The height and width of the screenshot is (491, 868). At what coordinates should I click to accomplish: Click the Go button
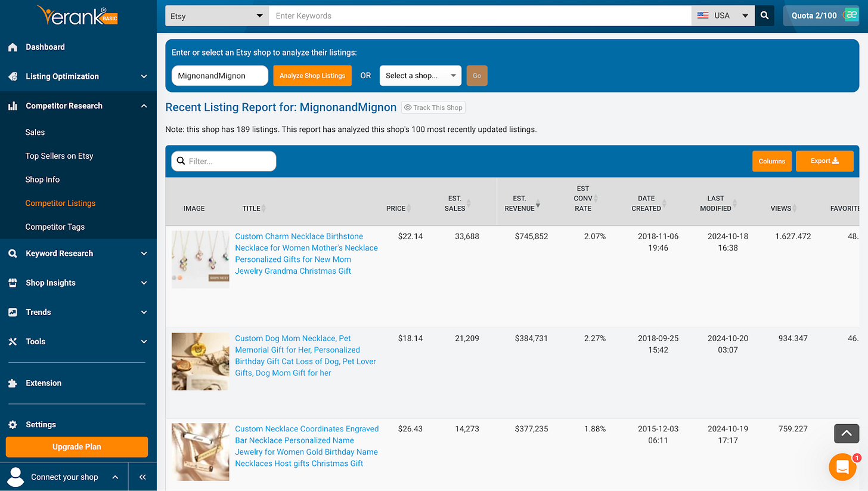477,76
